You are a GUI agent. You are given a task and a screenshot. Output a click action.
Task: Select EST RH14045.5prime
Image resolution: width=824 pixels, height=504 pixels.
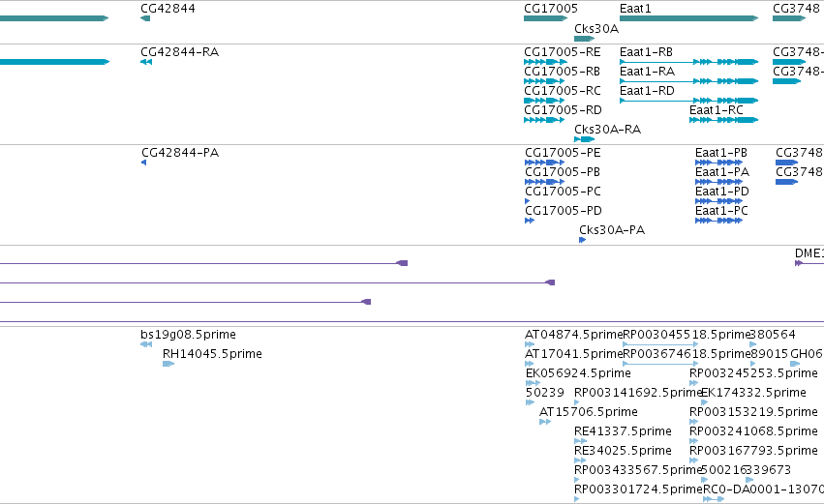[x=212, y=354]
